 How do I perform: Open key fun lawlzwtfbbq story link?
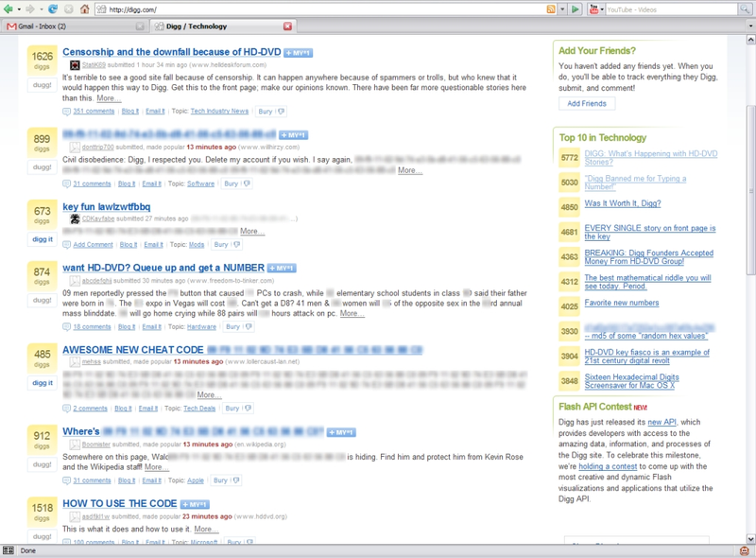coord(107,206)
